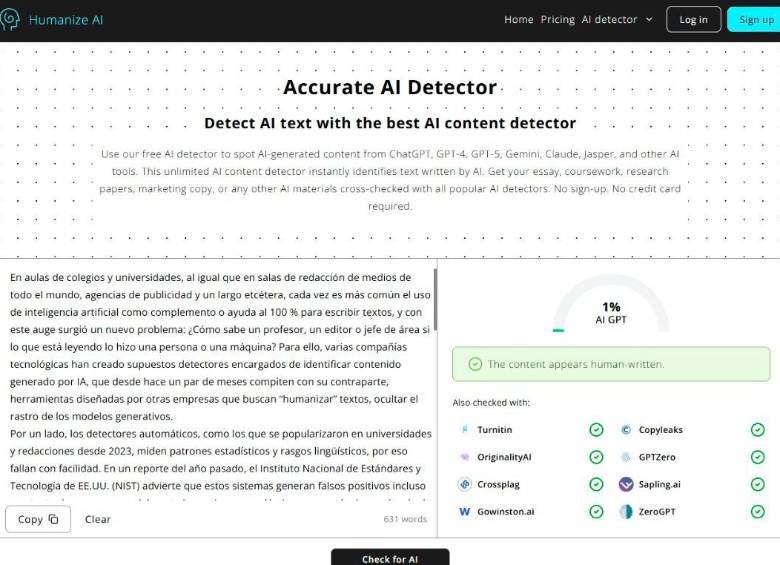
Task: Click the GPTZero label text
Action: tap(657, 457)
